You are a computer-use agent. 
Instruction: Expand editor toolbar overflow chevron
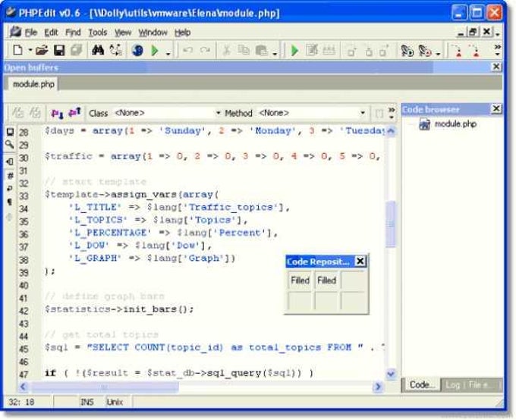(392, 113)
